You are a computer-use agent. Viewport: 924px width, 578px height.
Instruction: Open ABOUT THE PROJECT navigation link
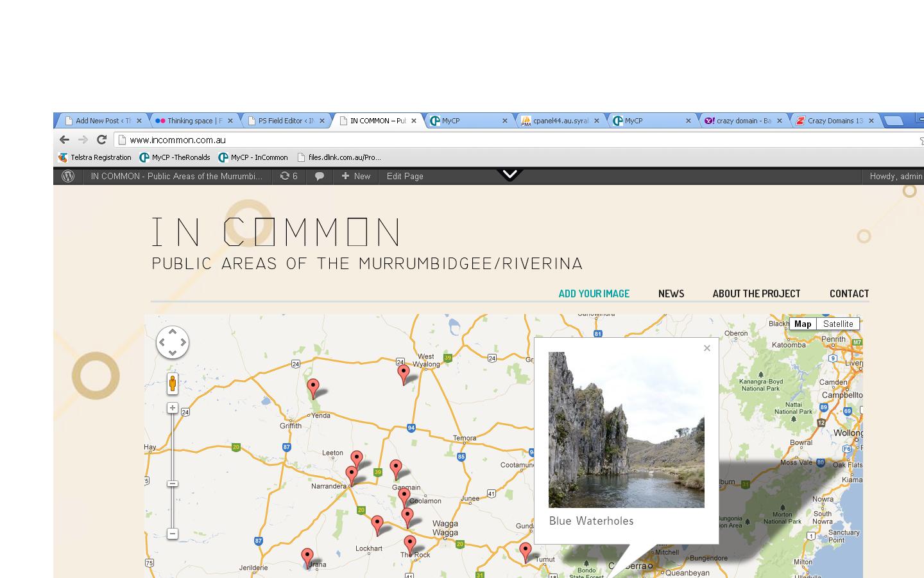(757, 293)
